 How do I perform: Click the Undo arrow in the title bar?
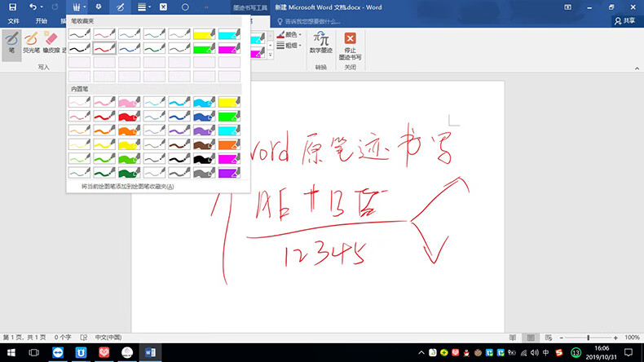click(33, 7)
